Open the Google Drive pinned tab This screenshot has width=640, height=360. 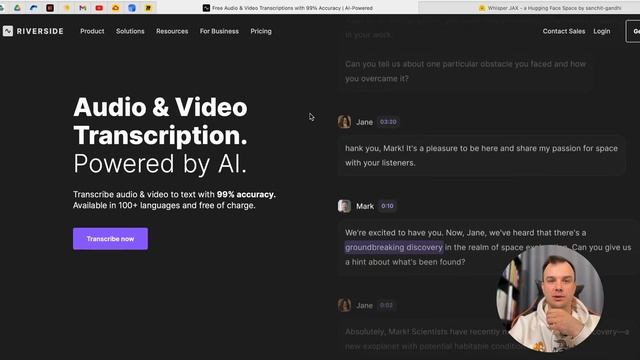[17, 8]
